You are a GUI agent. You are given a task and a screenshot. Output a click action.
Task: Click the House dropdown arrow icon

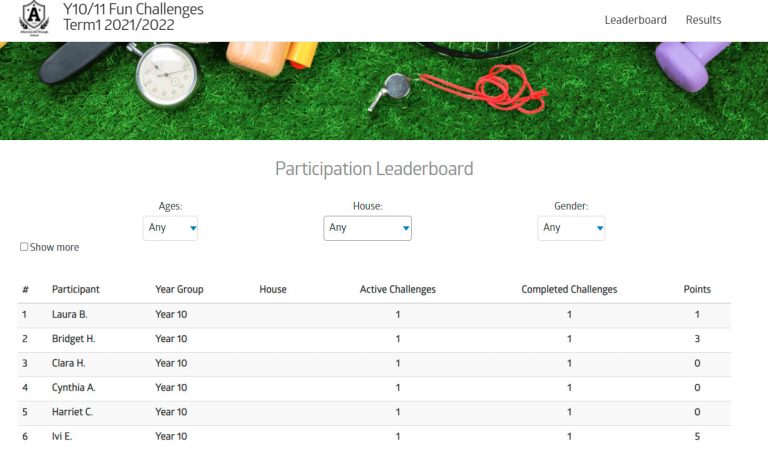pyautogui.click(x=406, y=228)
